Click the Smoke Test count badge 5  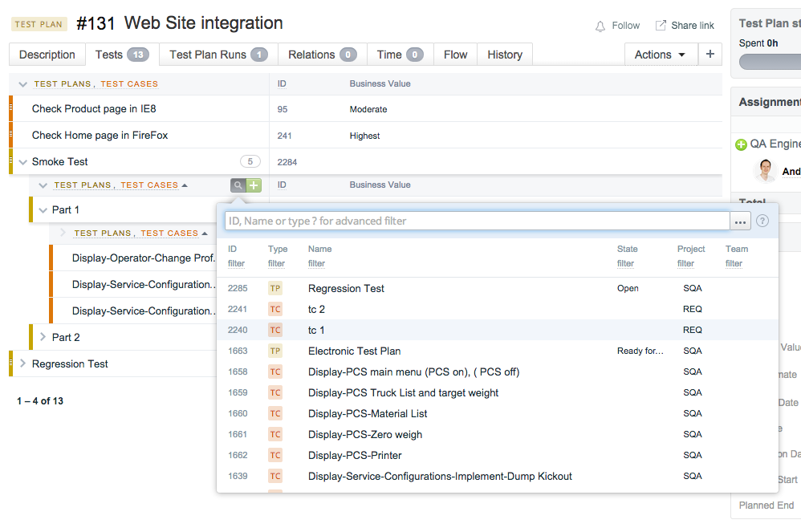(x=250, y=161)
